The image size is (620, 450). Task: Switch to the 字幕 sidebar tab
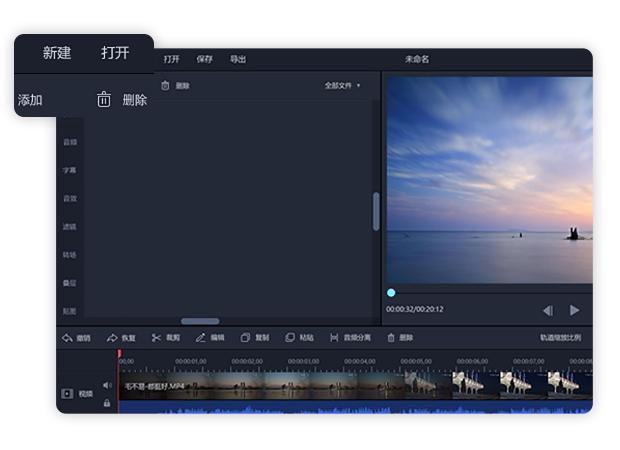[x=70, y=170]
